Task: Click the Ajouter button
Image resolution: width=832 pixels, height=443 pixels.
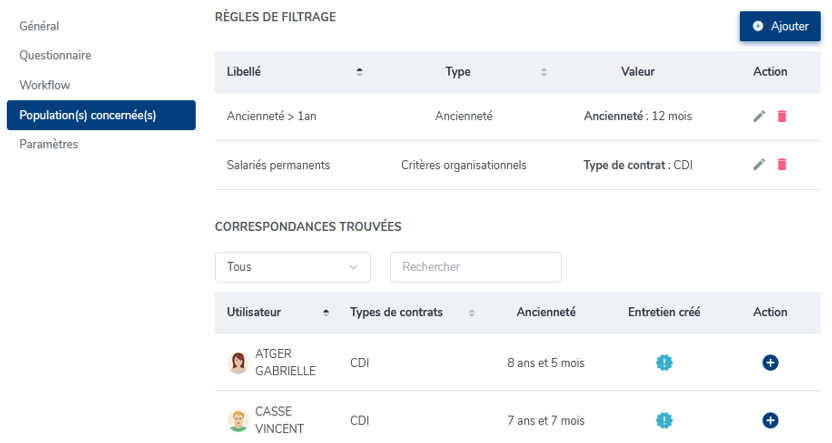Action: click(780, 26)
